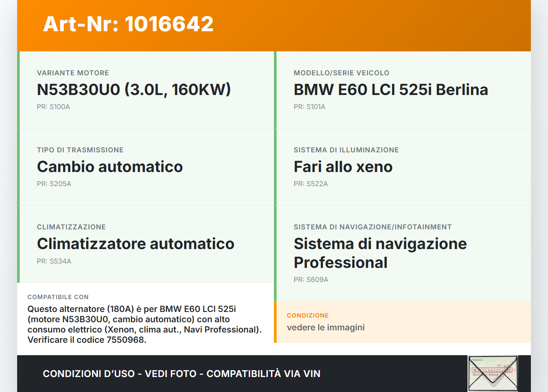Screen dimensions: 548x392
Task: Select the MODELLO/SERIE VEICOLO card
Action: pos(341,73)
